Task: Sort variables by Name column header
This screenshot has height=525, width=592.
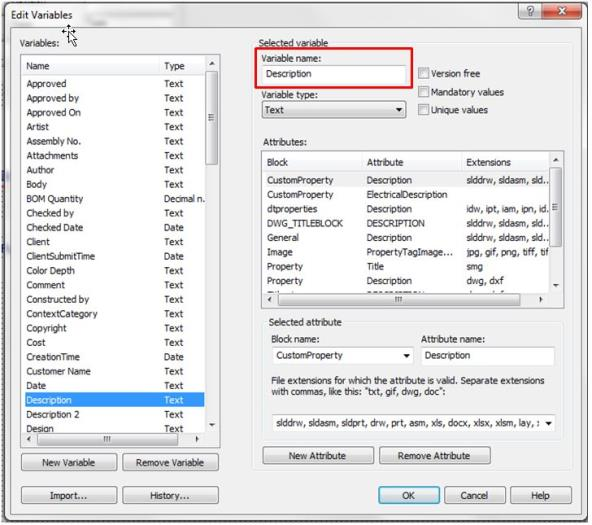Action: [x=91, y=66]
